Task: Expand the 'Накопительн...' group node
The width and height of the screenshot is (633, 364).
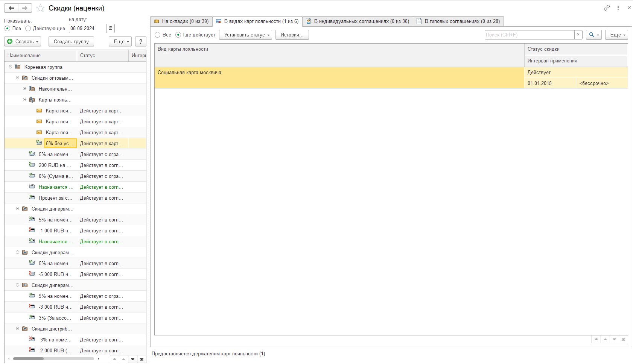Action: click(24, 89)
